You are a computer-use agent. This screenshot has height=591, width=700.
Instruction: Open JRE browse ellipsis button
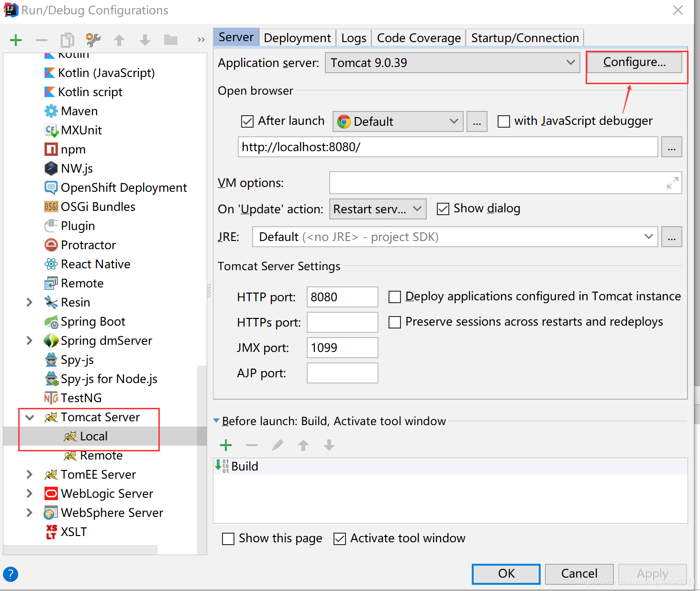tap(671, 237)
